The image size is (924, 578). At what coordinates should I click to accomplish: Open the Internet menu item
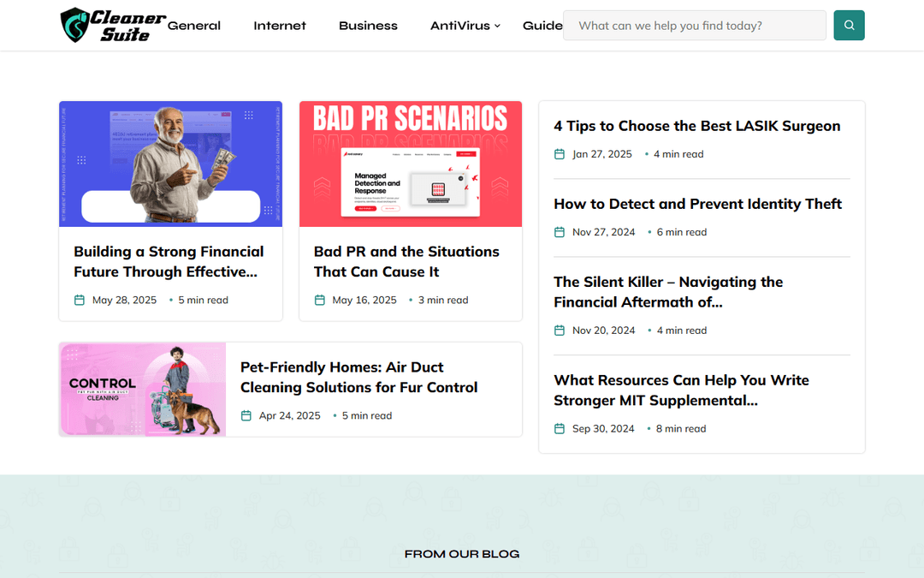coord(280,26)
